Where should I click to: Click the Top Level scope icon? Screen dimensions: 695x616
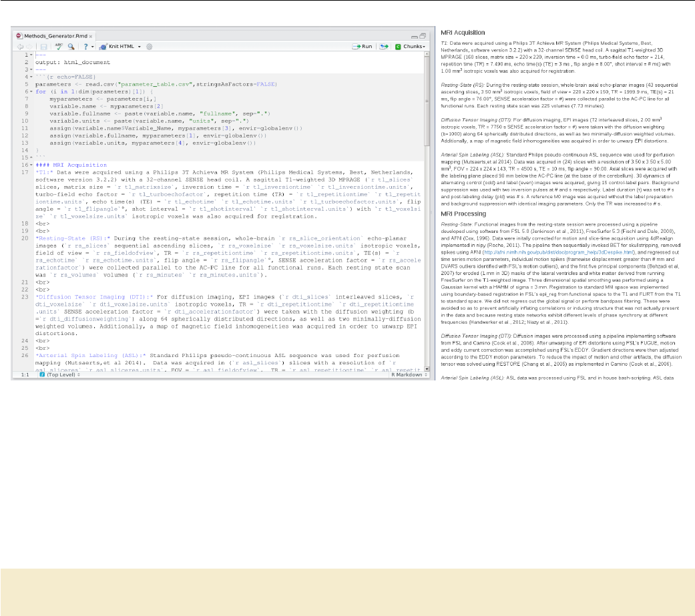[x=42, y=375]
